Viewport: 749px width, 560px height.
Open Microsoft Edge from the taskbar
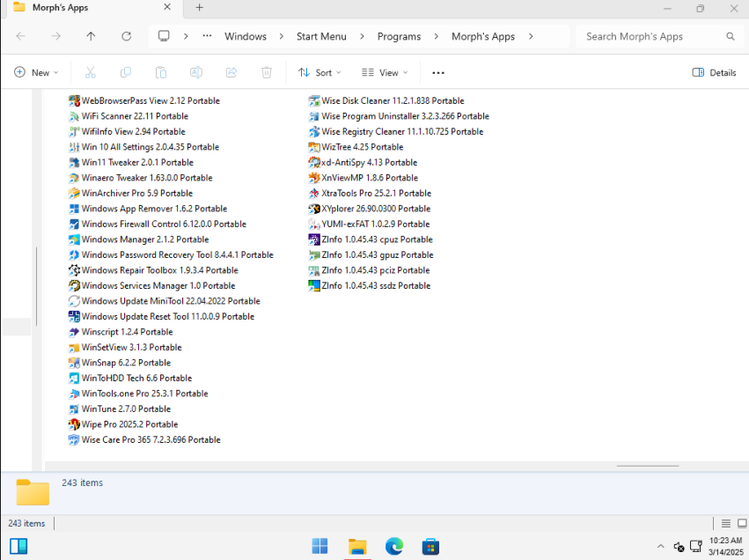(x=394, y=546)
